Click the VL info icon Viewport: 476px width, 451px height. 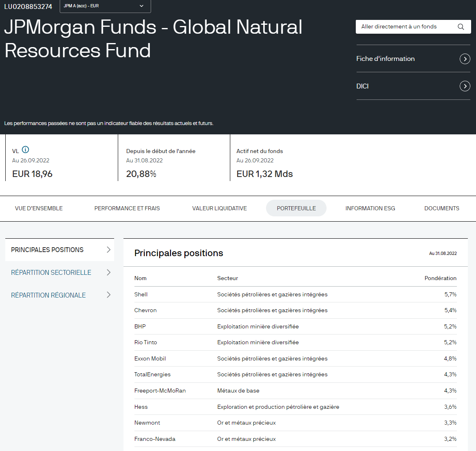[x=26, y=150]
